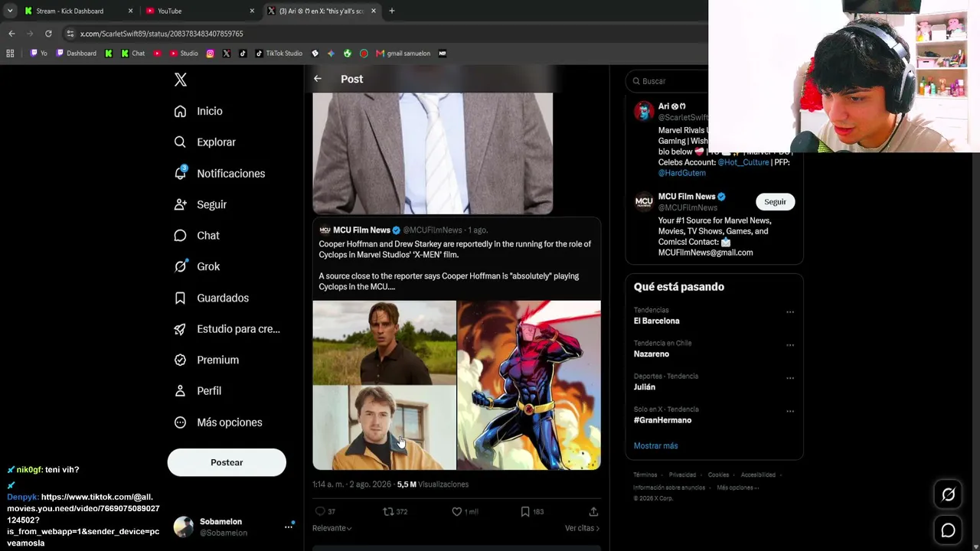The width and height of the screenshot is (980, 551).
Task: Follow MCU Film News with Seguir button
Action: (775, 201)
